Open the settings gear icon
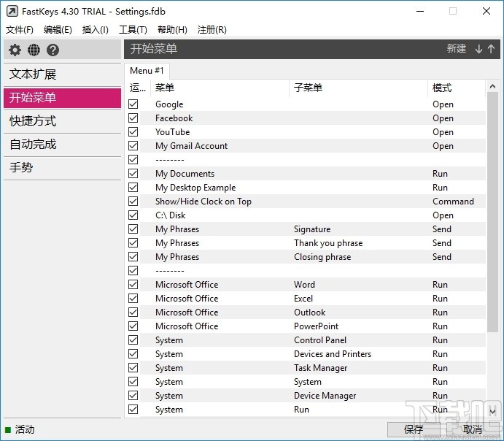 15,50
